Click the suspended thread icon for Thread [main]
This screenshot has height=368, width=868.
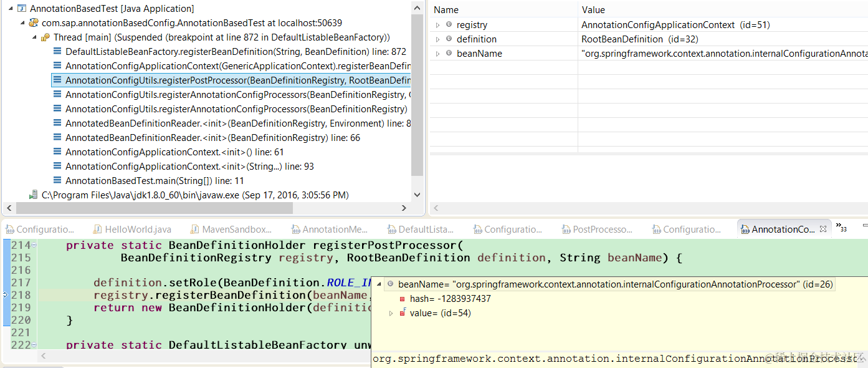(x=45, y=37)
